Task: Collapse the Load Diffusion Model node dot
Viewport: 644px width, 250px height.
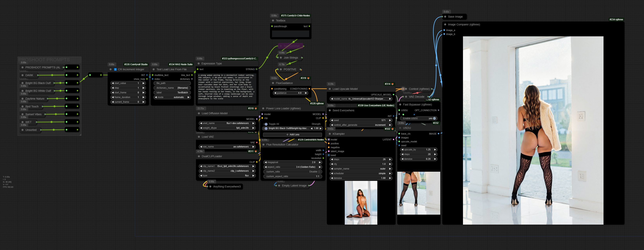Action: coord(199,113)
